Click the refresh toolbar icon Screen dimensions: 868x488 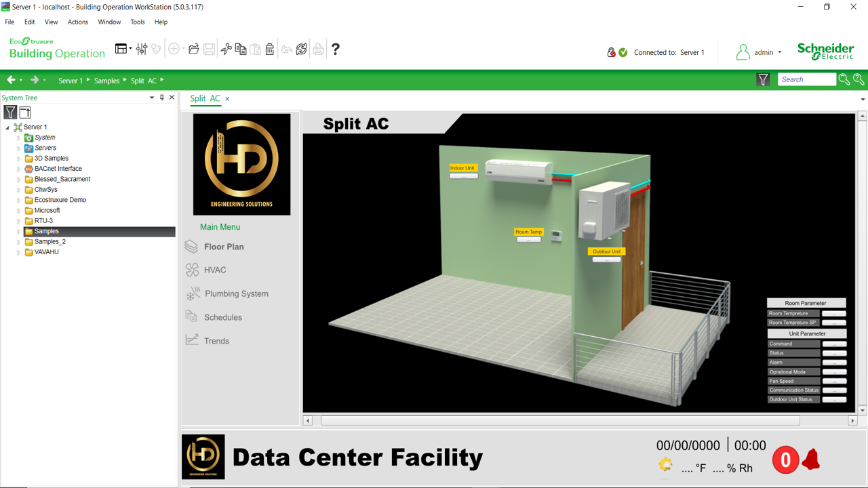(x=302, y=49)
